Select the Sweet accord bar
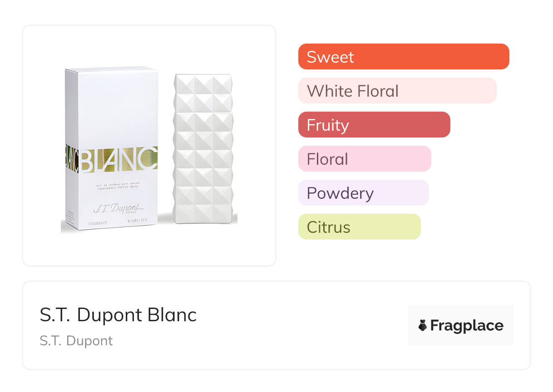 (x=403, y=57)
